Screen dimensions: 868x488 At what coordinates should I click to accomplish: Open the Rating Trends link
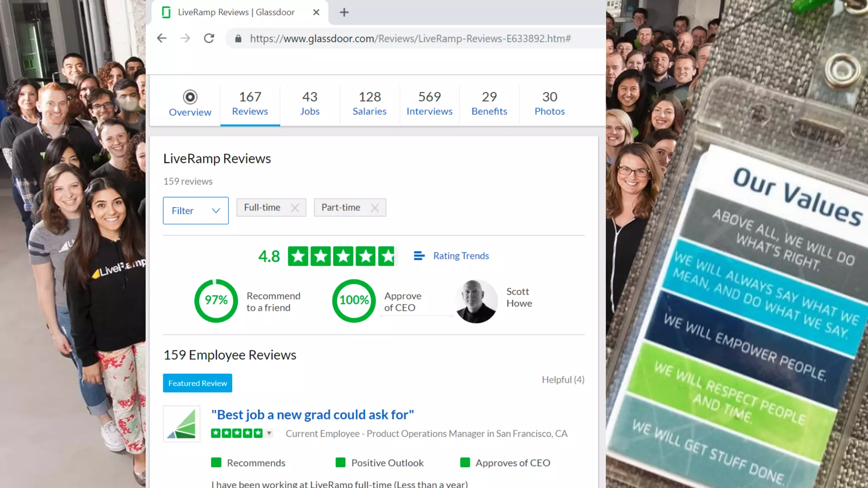click(x=461, y=255)
